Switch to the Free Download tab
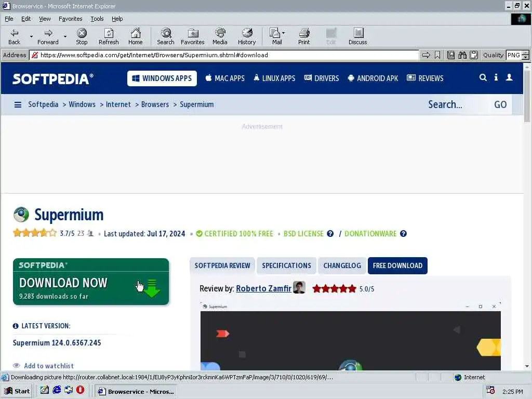The width and height of the screenshot is (532, 399). (397, 265)
